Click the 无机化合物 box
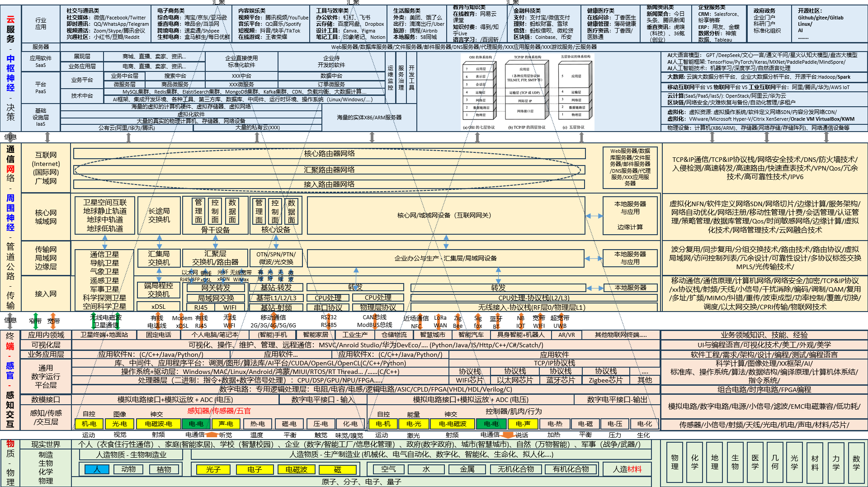The image size is (868, 487). pos(515,469)
